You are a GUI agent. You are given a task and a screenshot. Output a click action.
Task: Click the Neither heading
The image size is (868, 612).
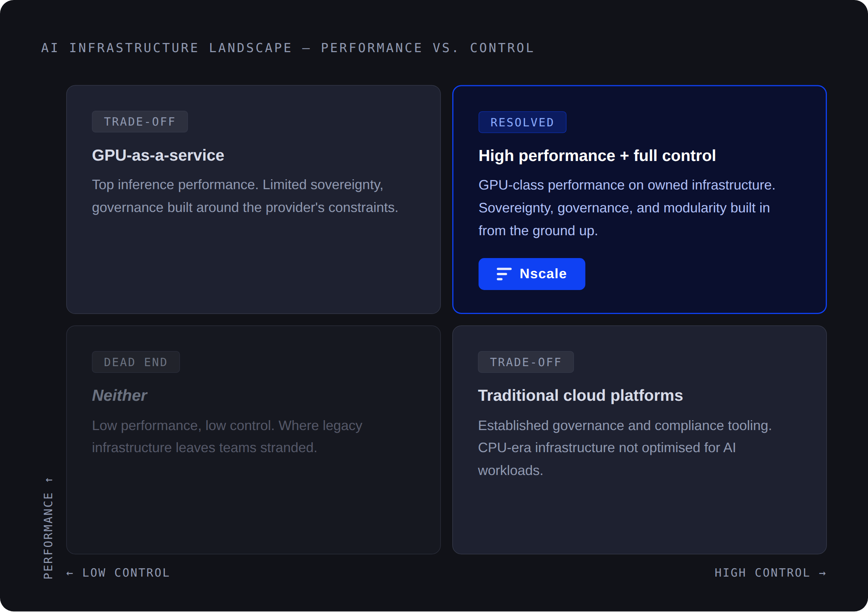tap(120, 395)
